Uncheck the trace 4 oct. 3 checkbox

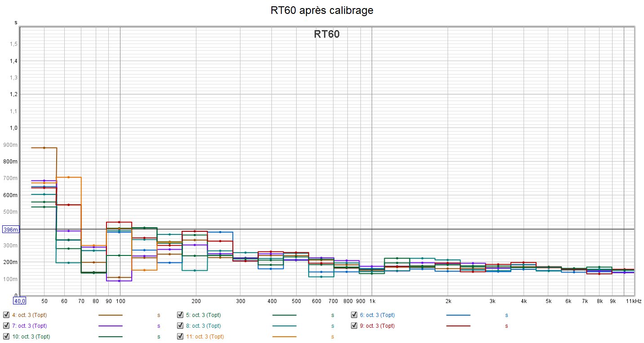point(6,315)
